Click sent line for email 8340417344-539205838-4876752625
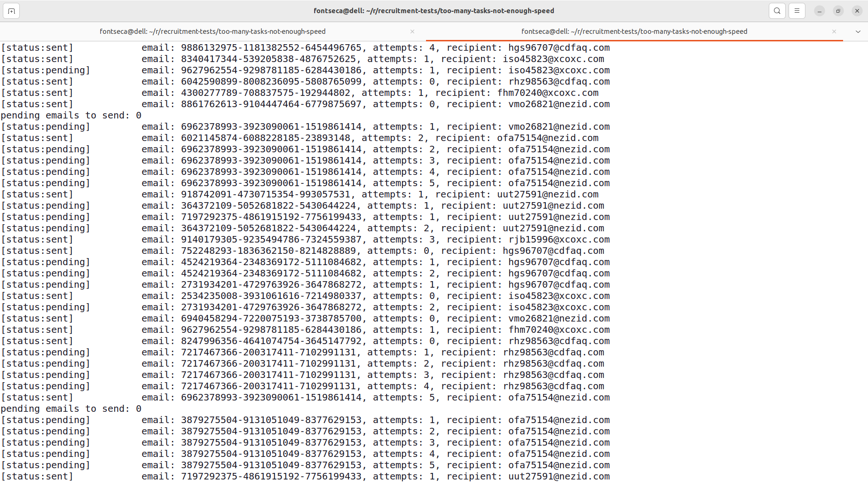The height and width of the screenshot is (495, 868). pyautogui.click(x=302, y=59)
